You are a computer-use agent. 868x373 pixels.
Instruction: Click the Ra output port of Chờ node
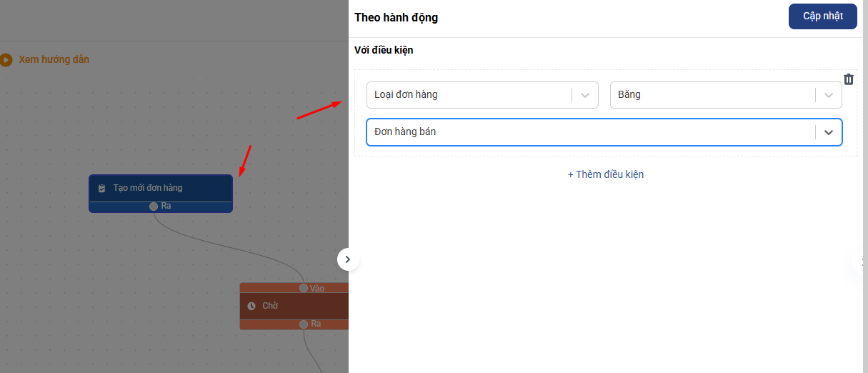[x=304, y=324]
